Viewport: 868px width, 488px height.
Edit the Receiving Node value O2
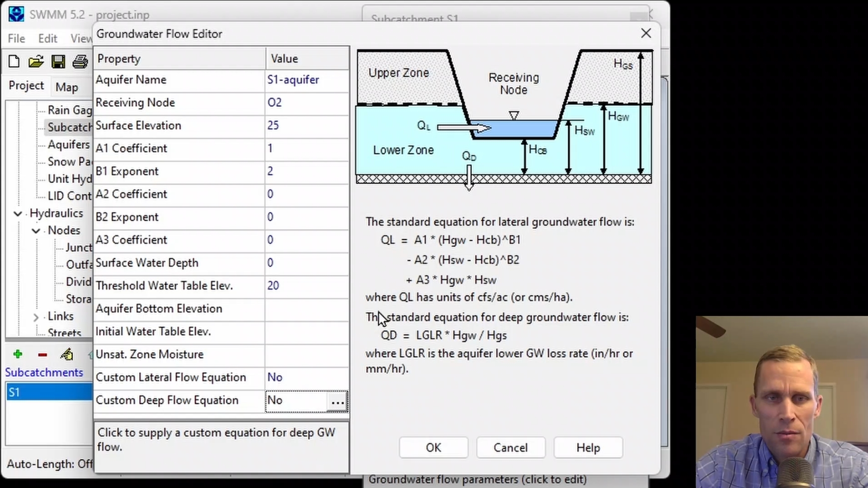(307, 103)
